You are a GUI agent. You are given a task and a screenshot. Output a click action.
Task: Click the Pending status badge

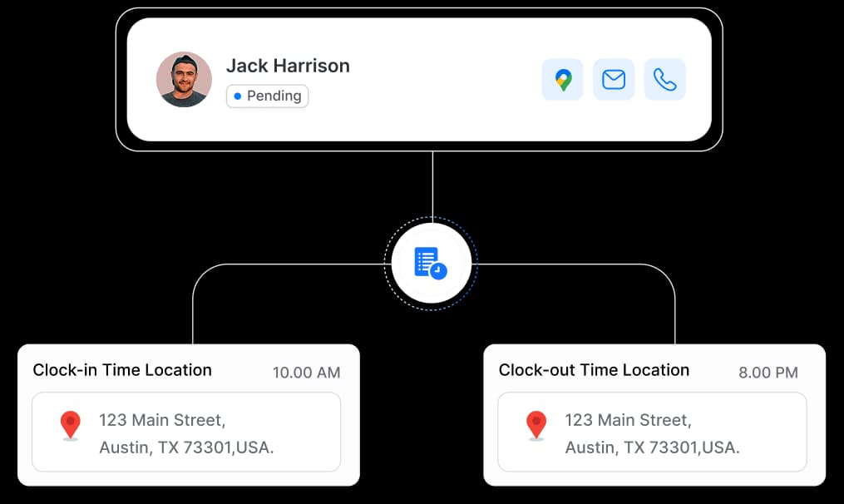click(x=267, y=96)
